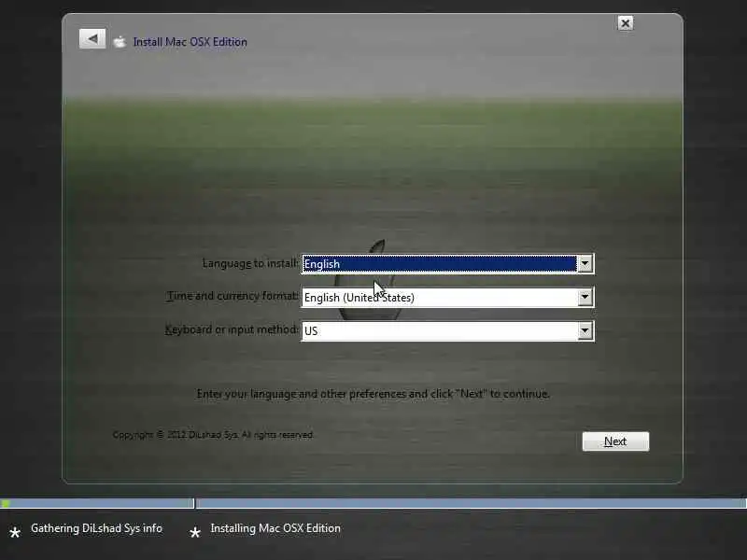Click Next to continue installation
The height and width of the screenshot is (560, 747).
(x=615, y=441)
